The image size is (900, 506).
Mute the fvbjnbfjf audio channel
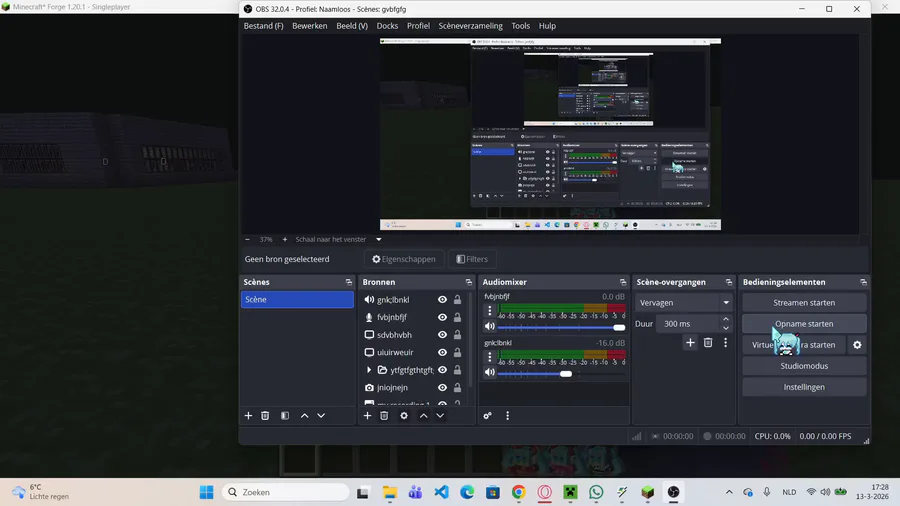(490, 326)
